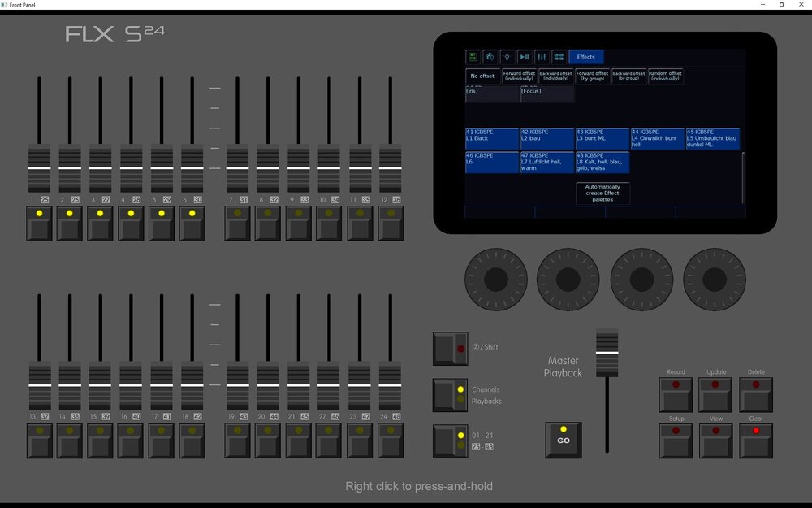Choose Random offset (individually)

click(x=666, y=76)
